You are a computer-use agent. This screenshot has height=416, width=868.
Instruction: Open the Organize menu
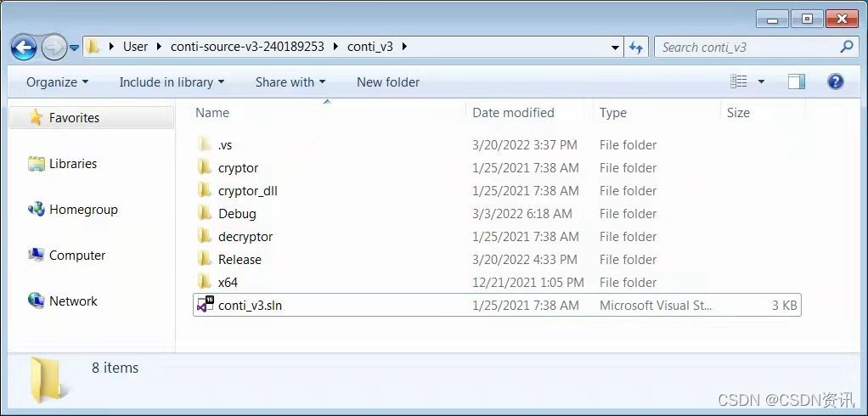click(57, 82)
